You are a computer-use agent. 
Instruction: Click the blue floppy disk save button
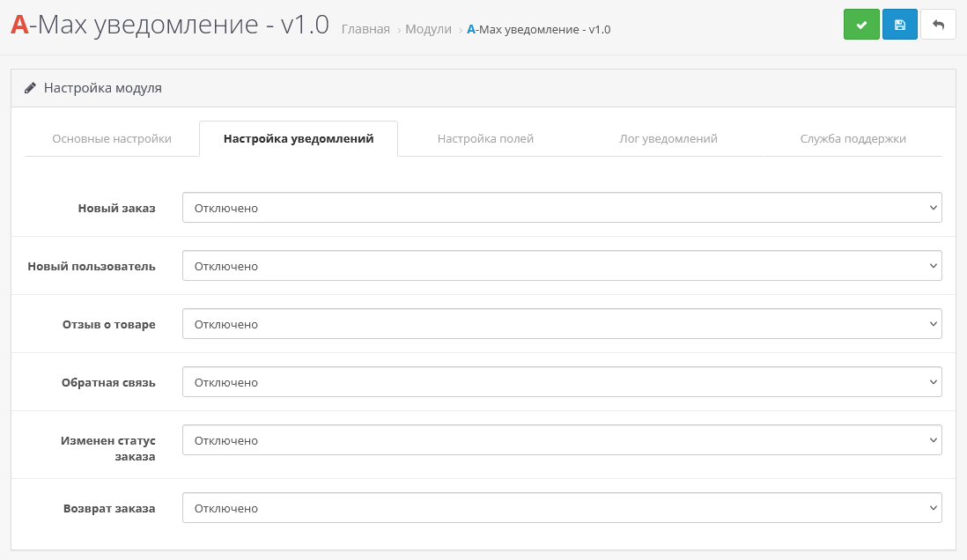pyautogui.click(x=899, y=25)
